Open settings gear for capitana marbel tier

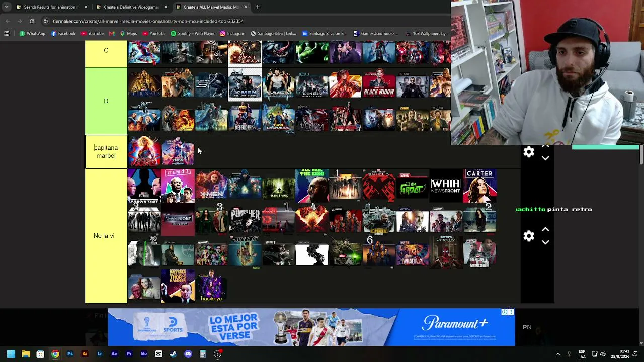click(x=528, y=152)
